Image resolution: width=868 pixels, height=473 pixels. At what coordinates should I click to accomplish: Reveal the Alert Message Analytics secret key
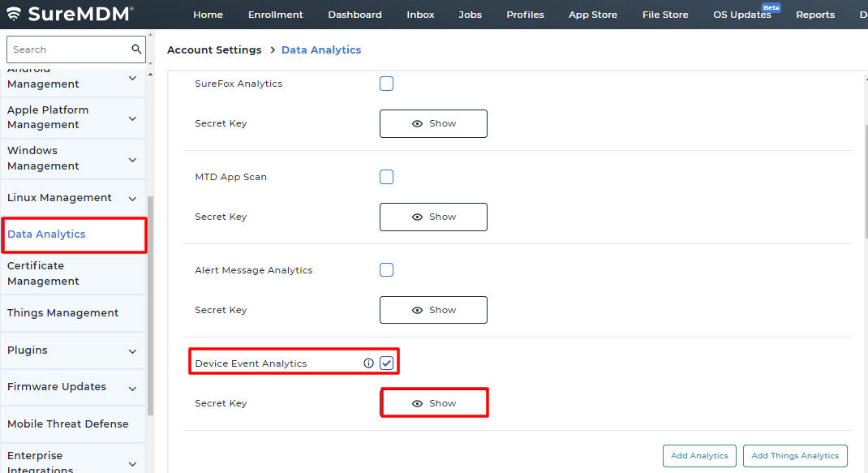(433, 310)
